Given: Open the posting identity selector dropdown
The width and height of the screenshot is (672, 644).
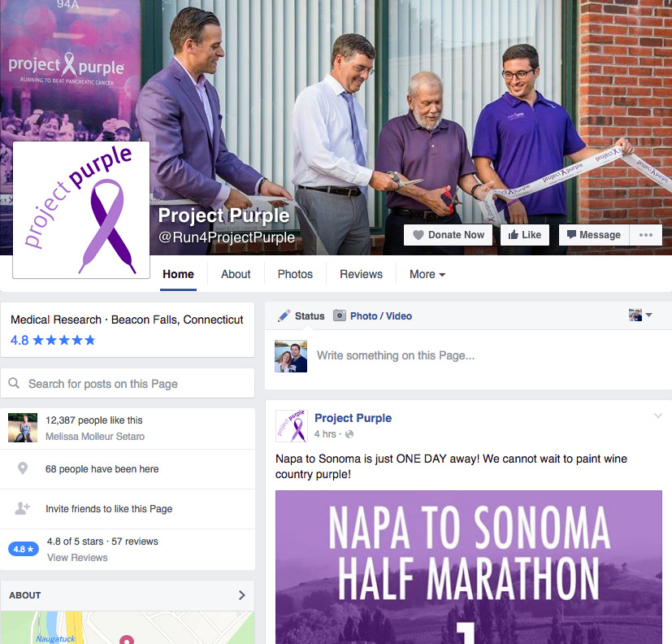Looking at the screenshot, I should 640,315.
